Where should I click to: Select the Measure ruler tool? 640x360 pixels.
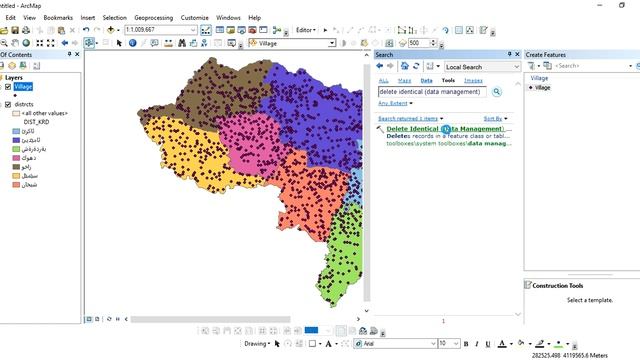[168, 43]
